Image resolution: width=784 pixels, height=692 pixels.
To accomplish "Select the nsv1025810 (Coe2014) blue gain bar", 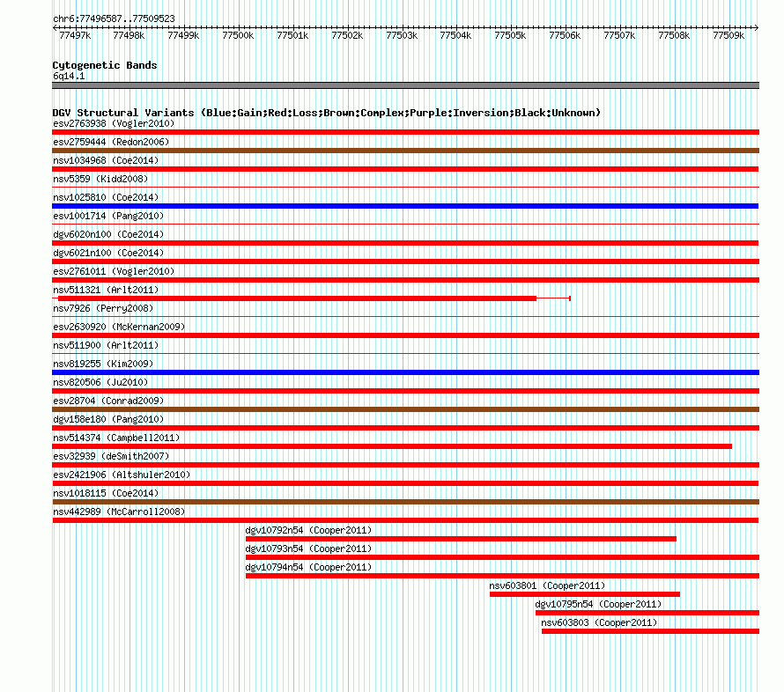I will 405,206.
